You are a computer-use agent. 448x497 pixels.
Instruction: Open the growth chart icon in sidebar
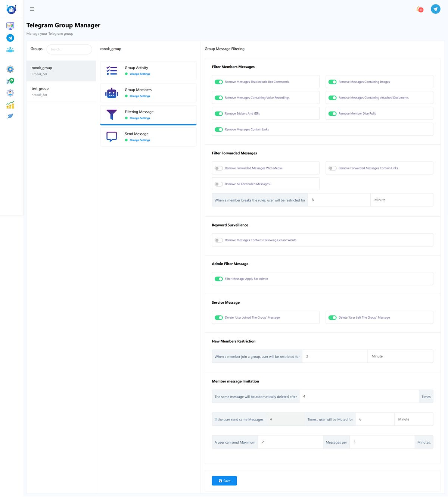click(10, 105)
